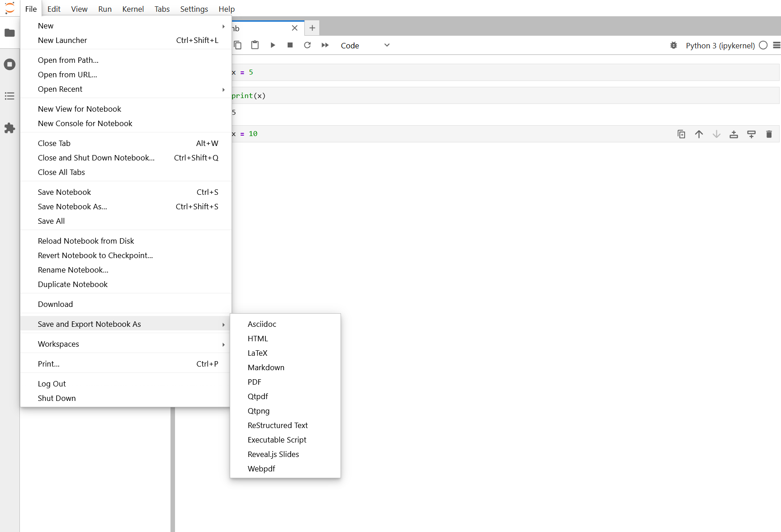Open the notebook toolbar overflow menu
781x532 pixels.
(x=776, y=45)
